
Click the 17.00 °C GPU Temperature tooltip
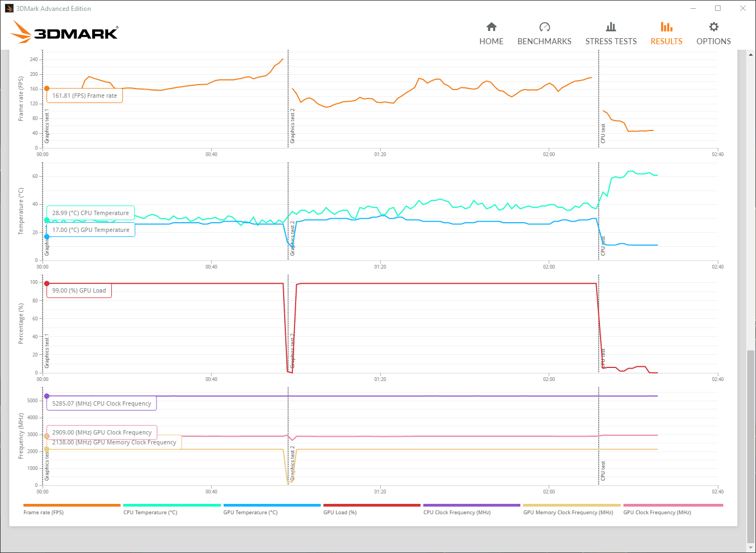(x=91, y=230)
